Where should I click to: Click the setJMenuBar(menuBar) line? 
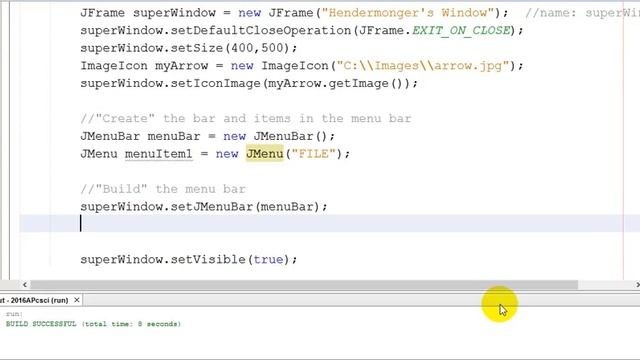204,207
